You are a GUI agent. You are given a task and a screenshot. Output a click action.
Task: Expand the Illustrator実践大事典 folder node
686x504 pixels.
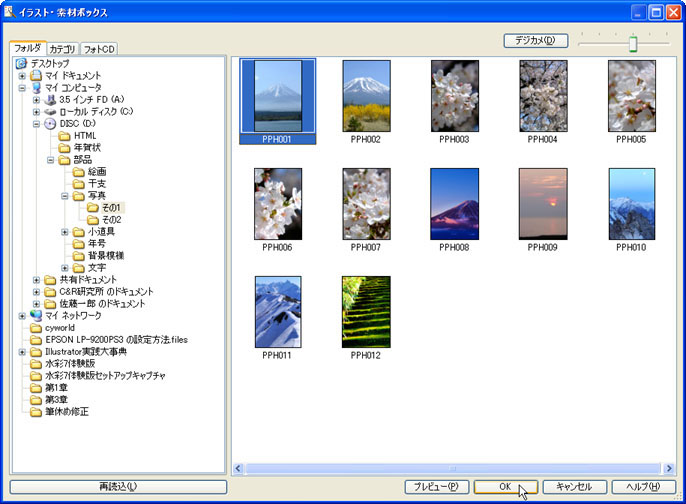(22, 352)
